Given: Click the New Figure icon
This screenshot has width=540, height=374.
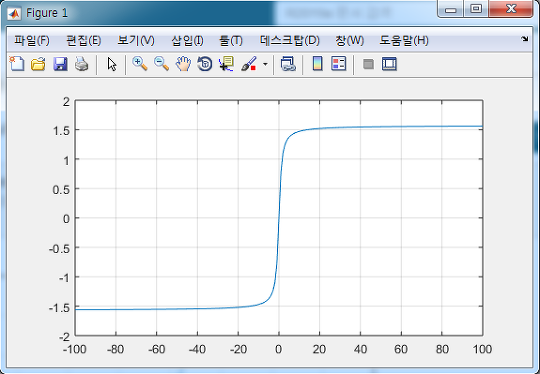Looking at the screenshot, I should (x=17, y=64).
